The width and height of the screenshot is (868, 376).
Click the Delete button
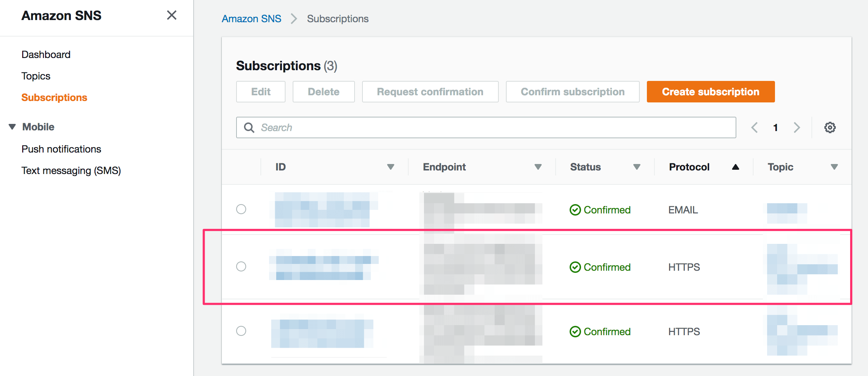coord(324,92)
